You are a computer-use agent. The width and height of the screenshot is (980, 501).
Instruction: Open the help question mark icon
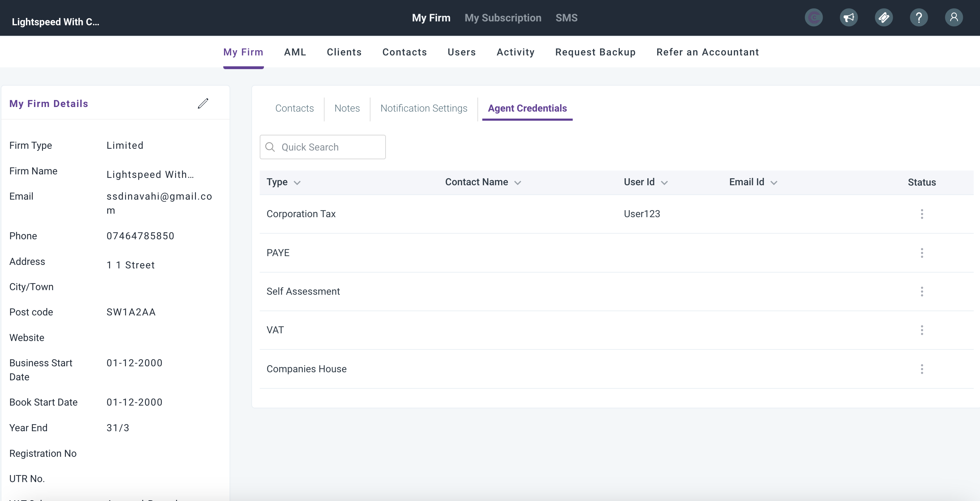point(918,18)
